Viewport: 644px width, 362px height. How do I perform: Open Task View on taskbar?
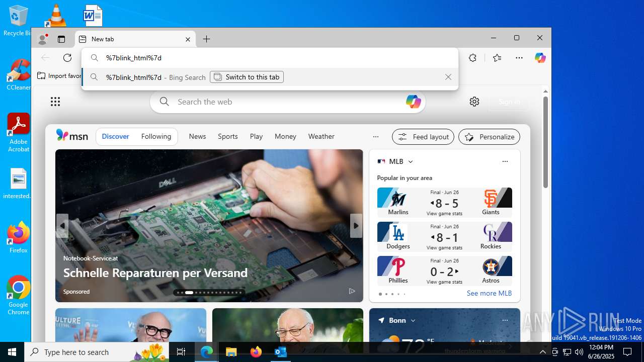tap(181, 352)
